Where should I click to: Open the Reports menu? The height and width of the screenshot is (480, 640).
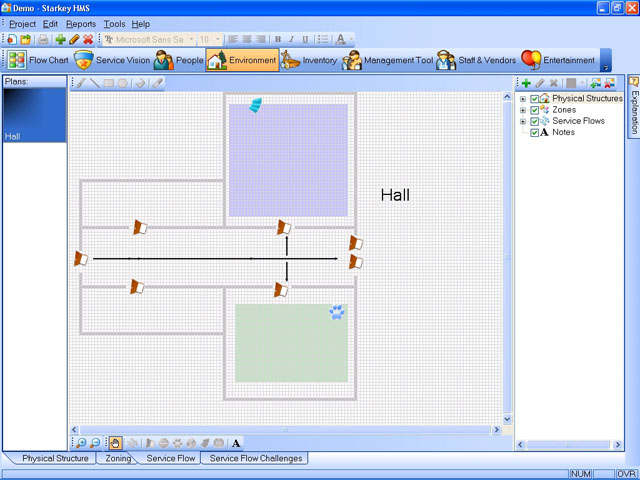click(x=81, y=24)
